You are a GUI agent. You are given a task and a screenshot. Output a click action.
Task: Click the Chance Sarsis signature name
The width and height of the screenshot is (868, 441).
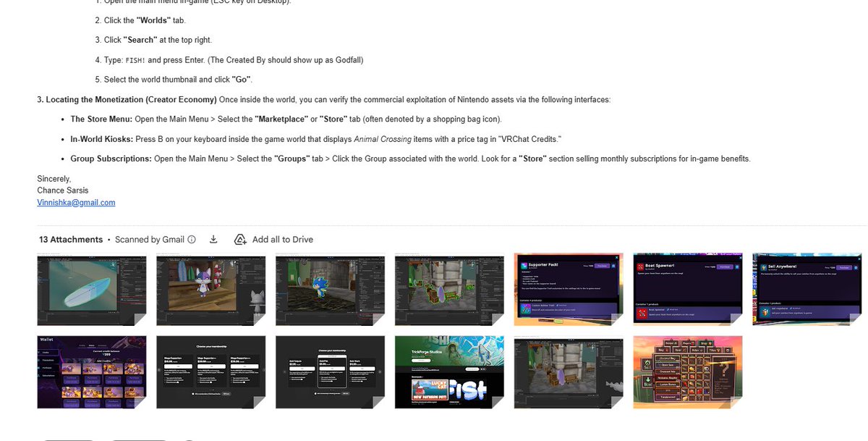coord(64,190)
